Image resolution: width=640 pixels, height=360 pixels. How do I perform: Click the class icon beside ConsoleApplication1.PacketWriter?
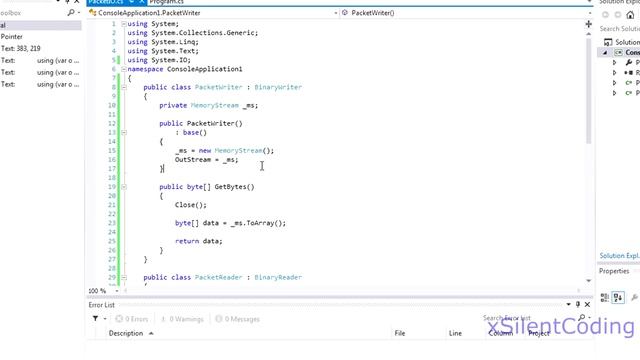(x=93, y=13)
